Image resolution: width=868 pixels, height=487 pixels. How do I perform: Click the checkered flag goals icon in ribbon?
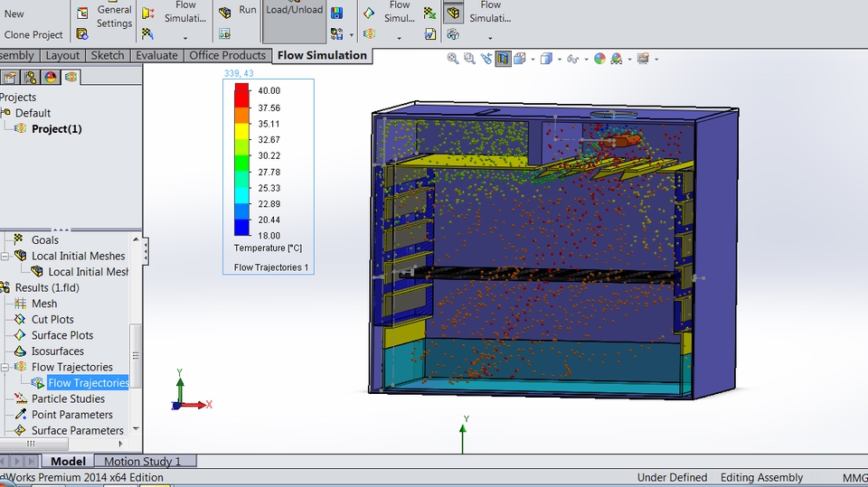tap(147, 33)
